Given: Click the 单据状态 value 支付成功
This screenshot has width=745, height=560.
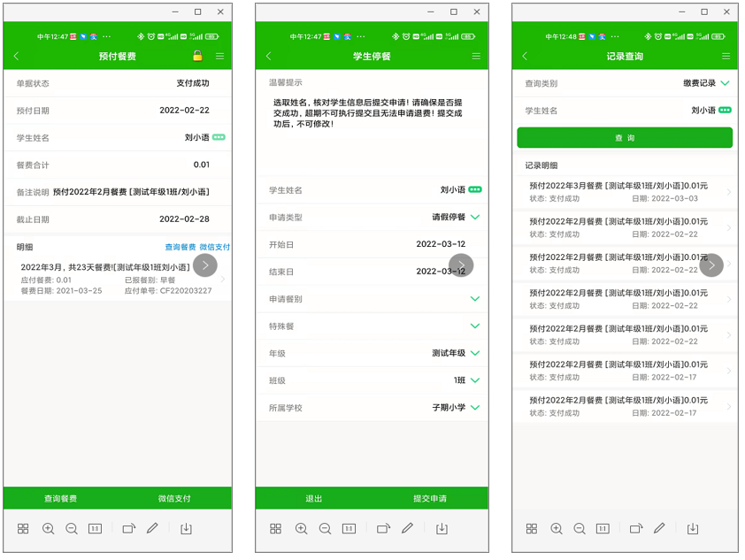Looking at the screenshot, I should tap(193, 83).
